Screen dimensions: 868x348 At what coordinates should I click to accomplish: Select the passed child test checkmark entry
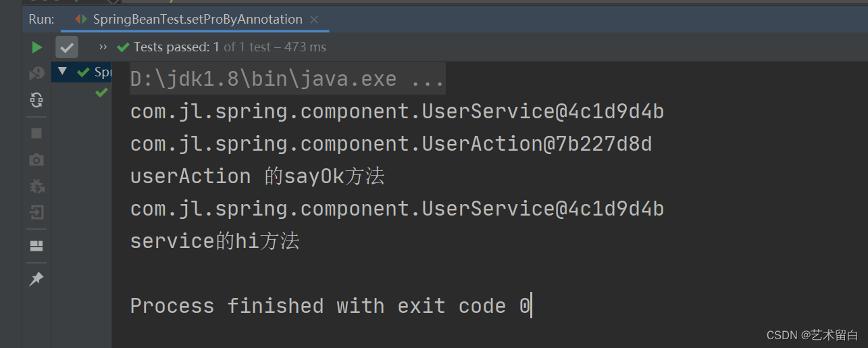(x=101, y=93)
